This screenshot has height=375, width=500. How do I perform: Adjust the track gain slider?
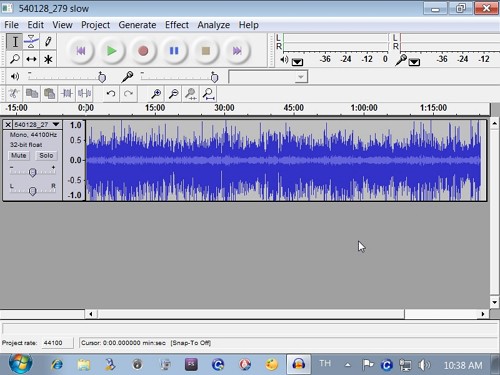point(32,172)
